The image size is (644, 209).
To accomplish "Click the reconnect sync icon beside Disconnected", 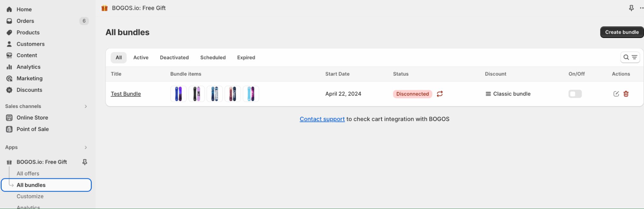I will pos(440,94).
